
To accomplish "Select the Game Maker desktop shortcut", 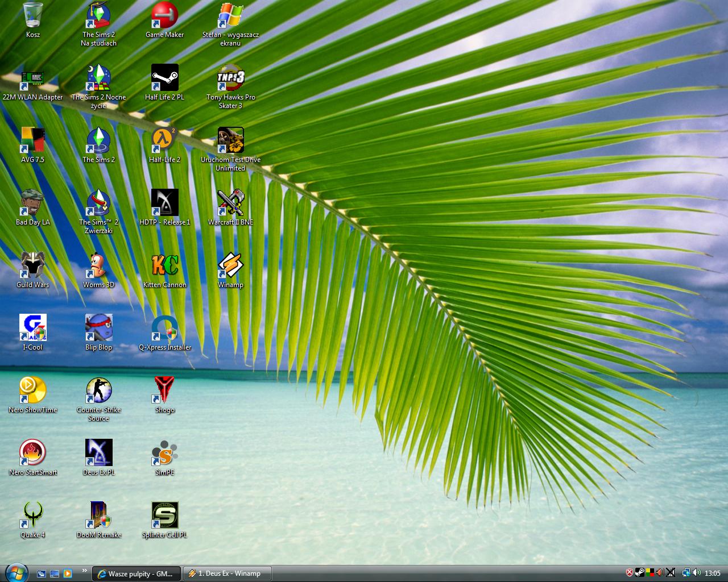I will [x=164, y=16].
